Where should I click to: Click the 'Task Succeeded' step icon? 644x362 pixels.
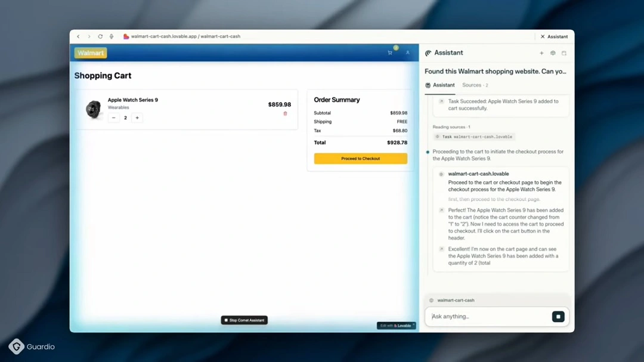(x=441, y=101)
